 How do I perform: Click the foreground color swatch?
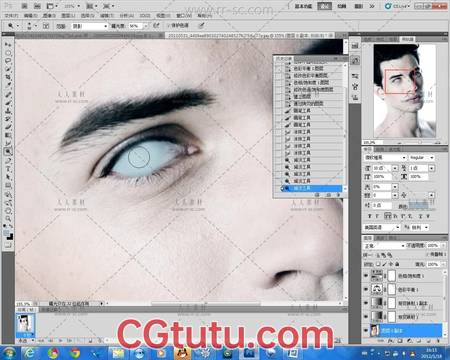tap(6, 233)
